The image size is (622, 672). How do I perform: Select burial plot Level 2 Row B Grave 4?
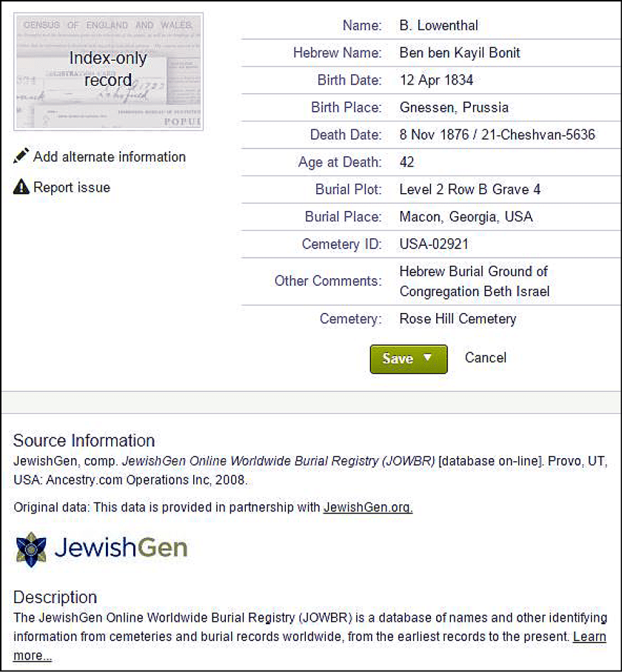tap(469, 189)
